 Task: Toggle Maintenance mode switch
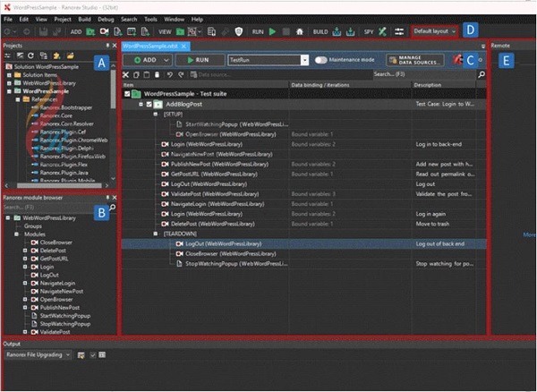[322, 60]
